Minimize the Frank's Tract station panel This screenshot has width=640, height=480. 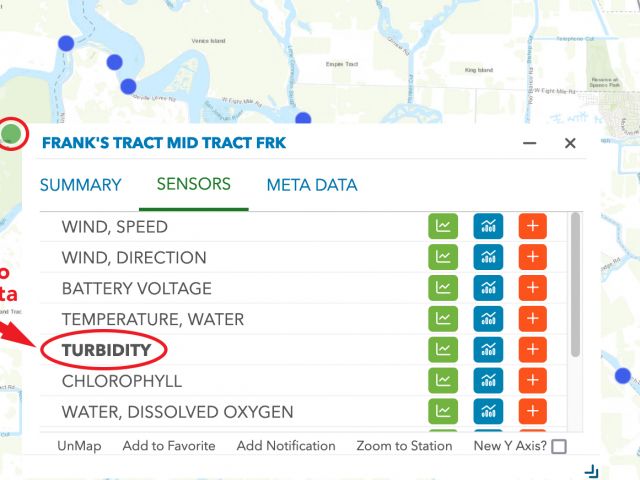pos(529,143)
